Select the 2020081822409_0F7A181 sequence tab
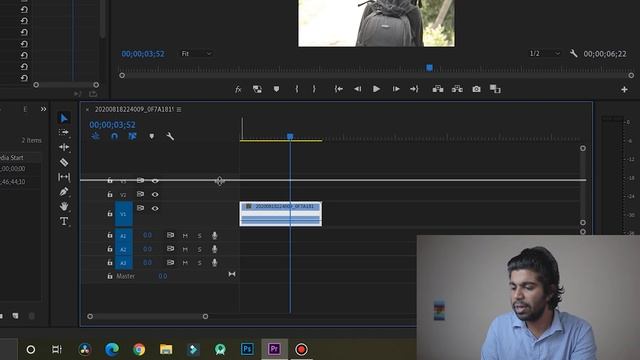640x360 pixels. (x=134, y=109)
